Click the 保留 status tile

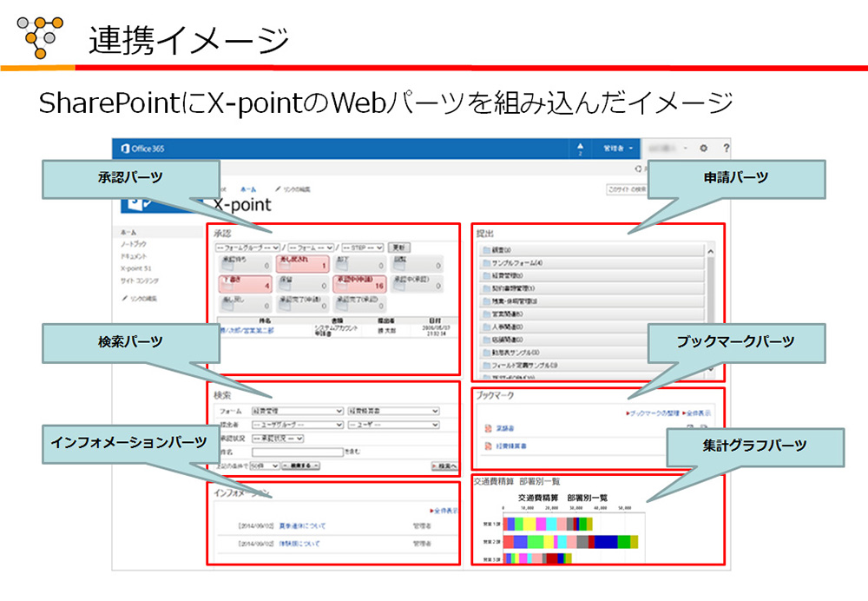pyautogui.click(x=302, y=284)
